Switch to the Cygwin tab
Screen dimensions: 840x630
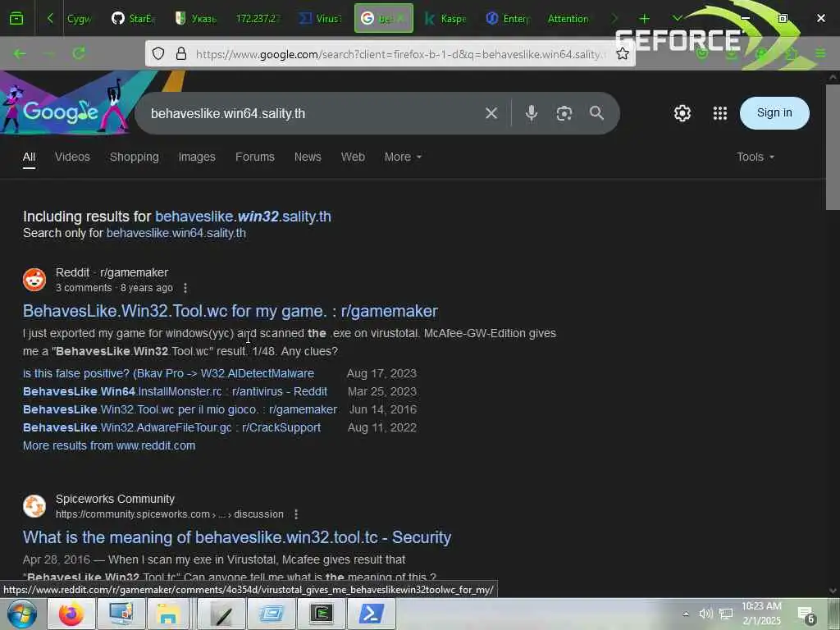click(79, 19)
